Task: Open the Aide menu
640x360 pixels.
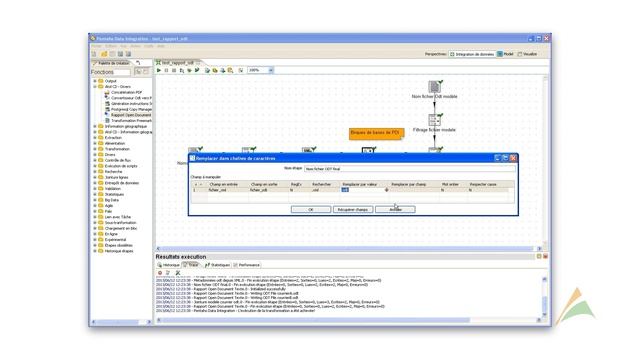Action: click(x=161, y=46)
